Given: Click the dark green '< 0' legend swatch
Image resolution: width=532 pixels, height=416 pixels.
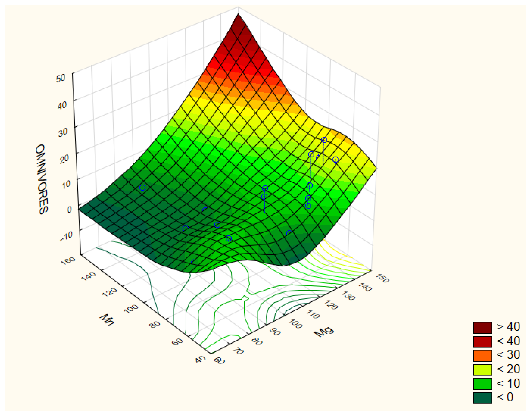Looking at the screenshot, I should [483, 398].
